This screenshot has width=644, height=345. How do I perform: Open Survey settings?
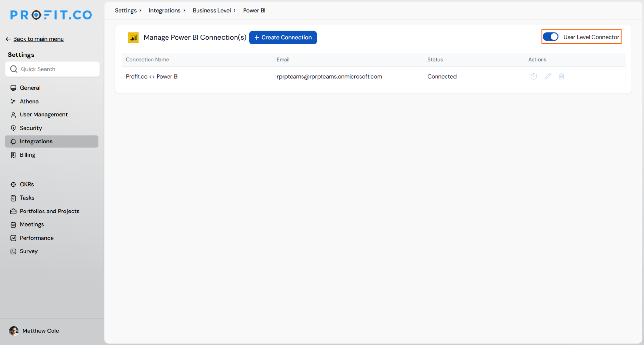52,251
